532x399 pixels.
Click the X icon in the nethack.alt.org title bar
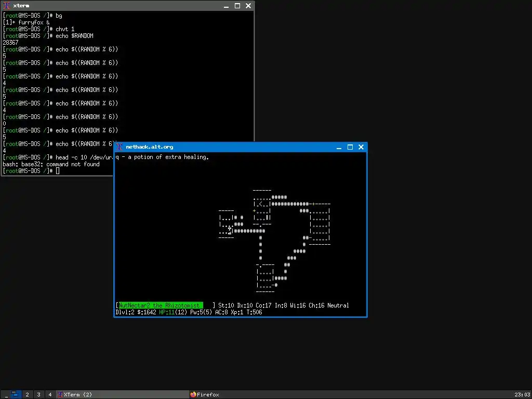coord(119,147)
